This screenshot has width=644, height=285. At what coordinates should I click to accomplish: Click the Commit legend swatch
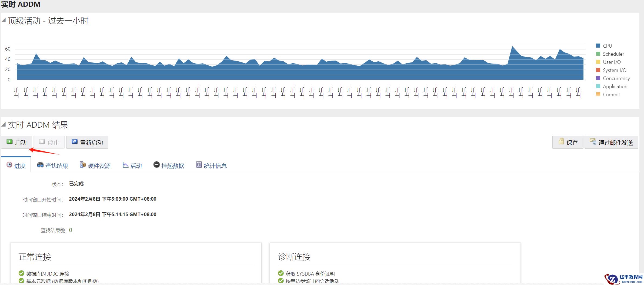point(598,94)
